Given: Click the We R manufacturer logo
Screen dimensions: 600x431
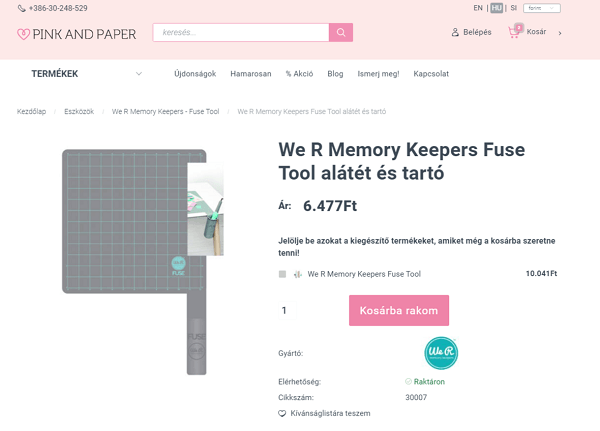Looking at the screenshot, I should [441, 353].
